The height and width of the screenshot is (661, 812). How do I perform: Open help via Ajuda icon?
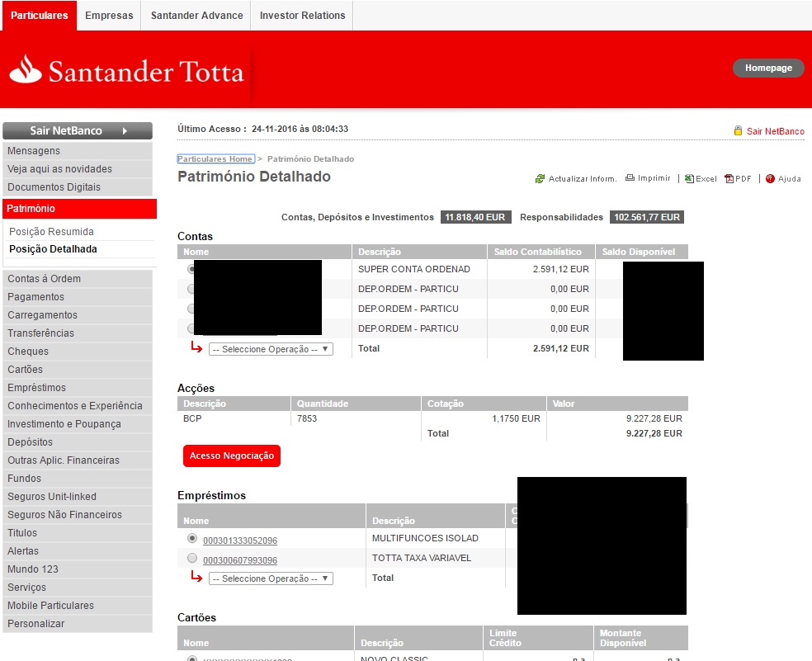pyautogui.click(x=770, y=179)
